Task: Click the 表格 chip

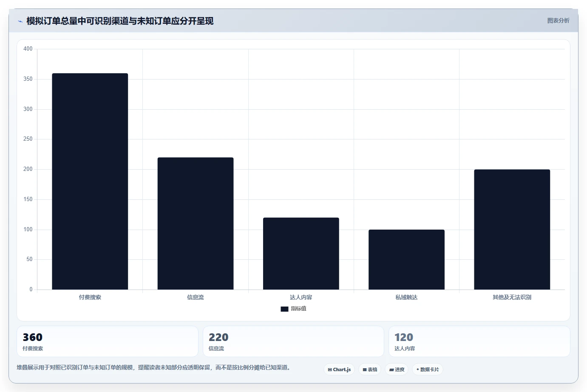Action: coord(370,369)
